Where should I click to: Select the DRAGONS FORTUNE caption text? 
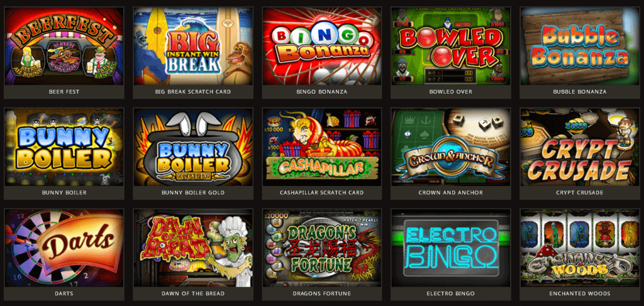click(x=322, y=293)
